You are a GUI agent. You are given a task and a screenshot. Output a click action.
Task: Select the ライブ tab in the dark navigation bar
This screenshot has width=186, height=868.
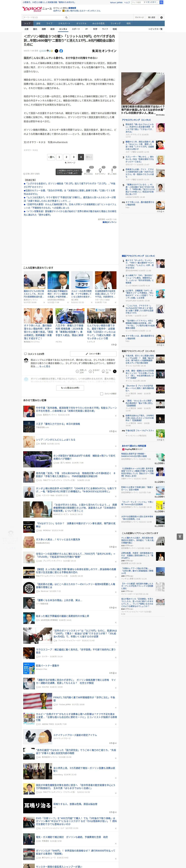49,24
